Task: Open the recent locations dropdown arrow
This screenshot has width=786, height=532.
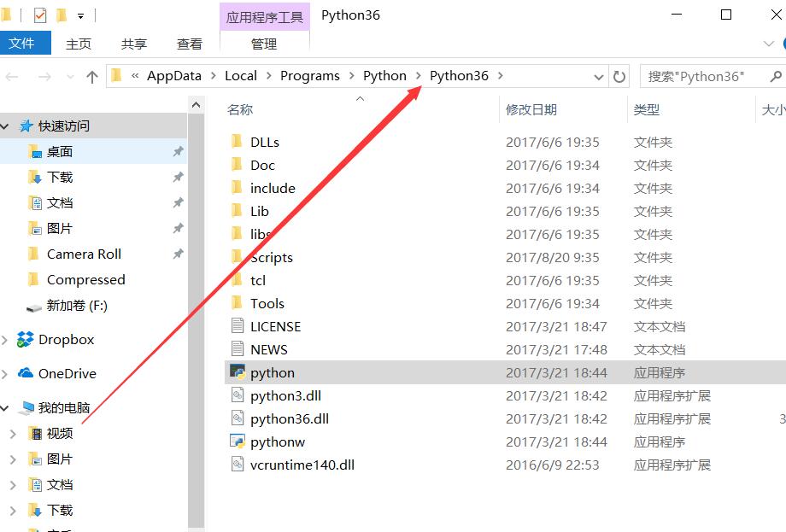Action: click(x=70, y=77)
